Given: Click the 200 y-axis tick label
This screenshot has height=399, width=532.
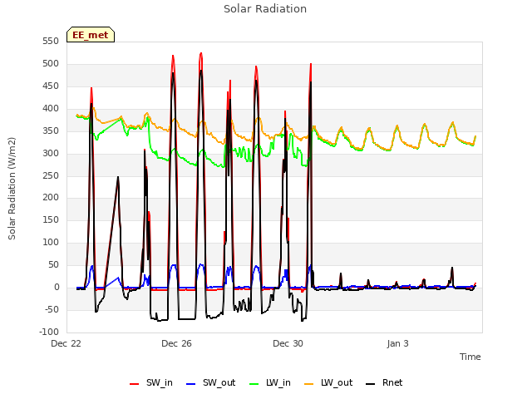Looking at the screenshot, I should [x=51, y=197].
